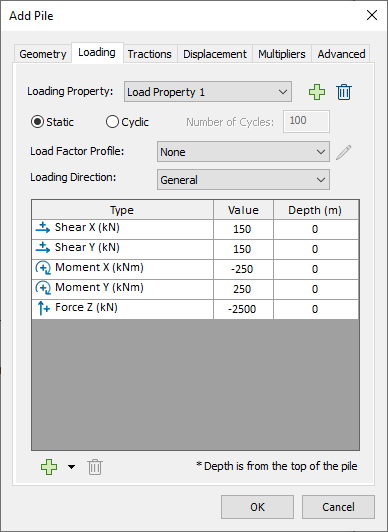Open the Loading Direction dropdown
388x532 pixels.
(x=243, y=179)
